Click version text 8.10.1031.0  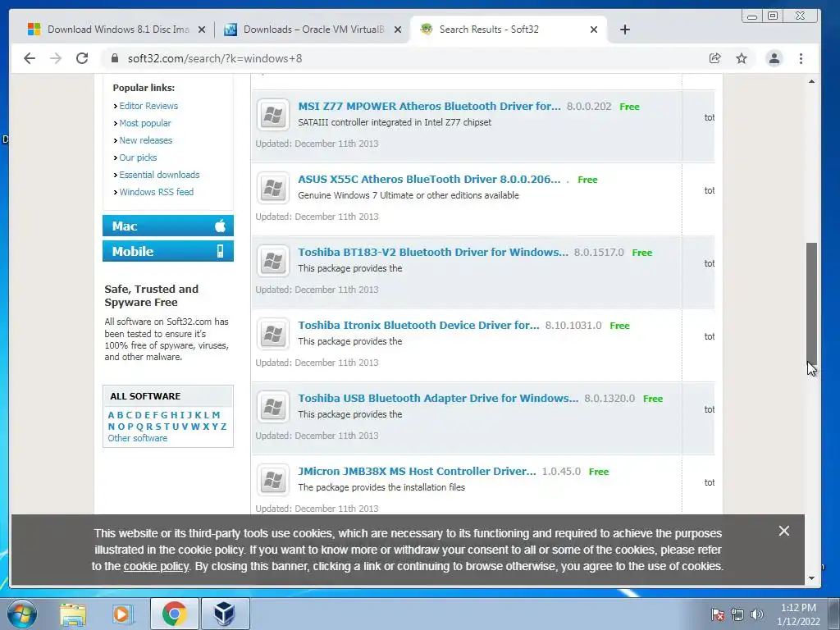click(x=573, y=325)
